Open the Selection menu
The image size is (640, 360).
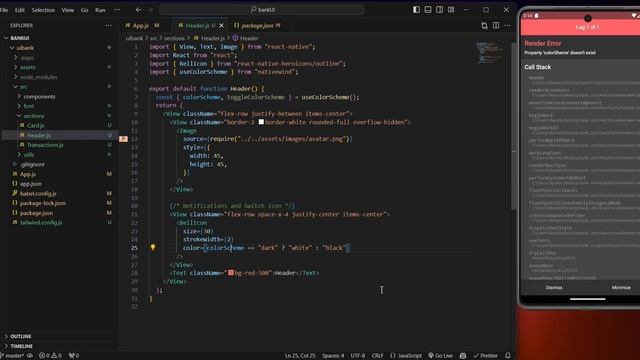tap(43, 10)
